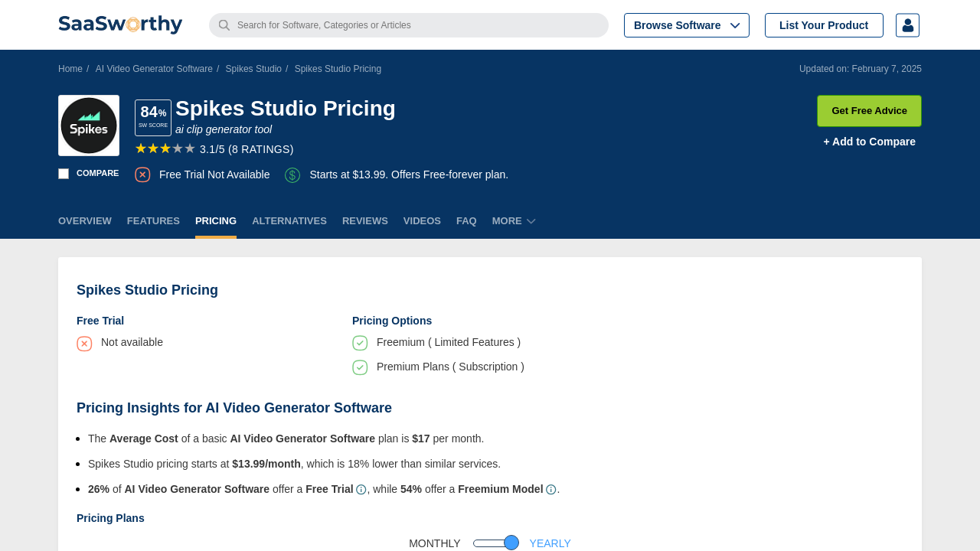Screen dimensions: 980x551
Task: Click the Spikes Studio logo thumbnail
Action: [89, 126]
